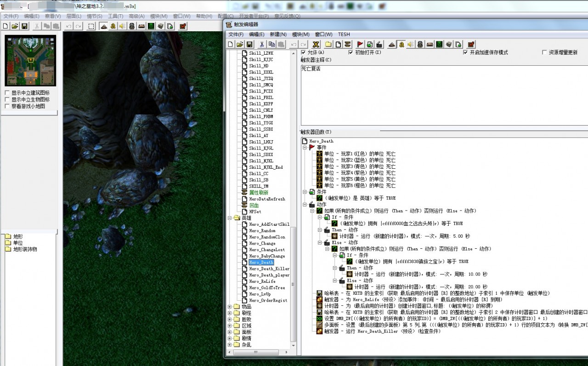Select 地形装饰物 folder in left panel

25,249
